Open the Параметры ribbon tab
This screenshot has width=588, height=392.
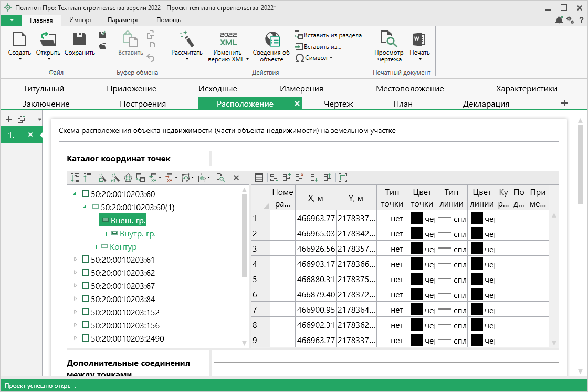pos(124,20)
